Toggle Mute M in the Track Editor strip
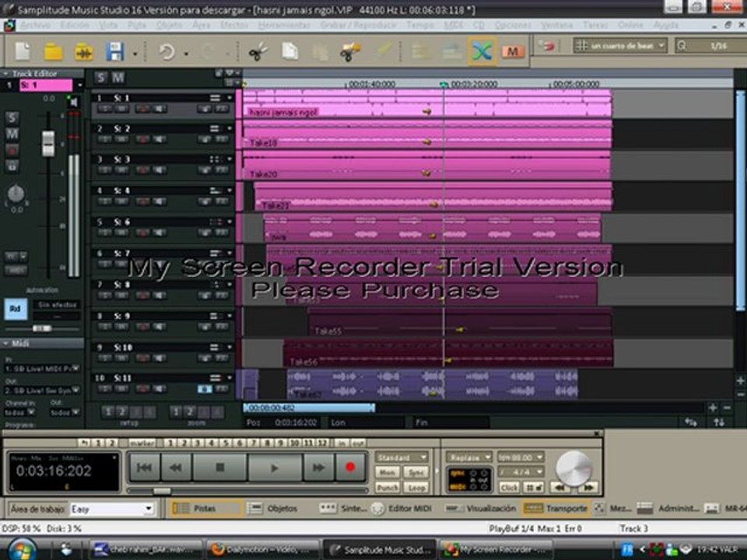The image size is (747, 560). coord(12,135)
